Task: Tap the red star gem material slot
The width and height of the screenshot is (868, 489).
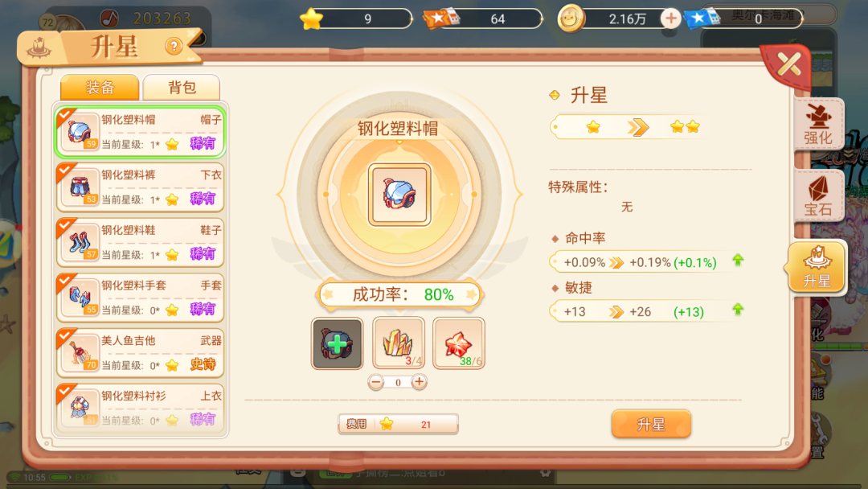Action: click(x=458, y=343)
